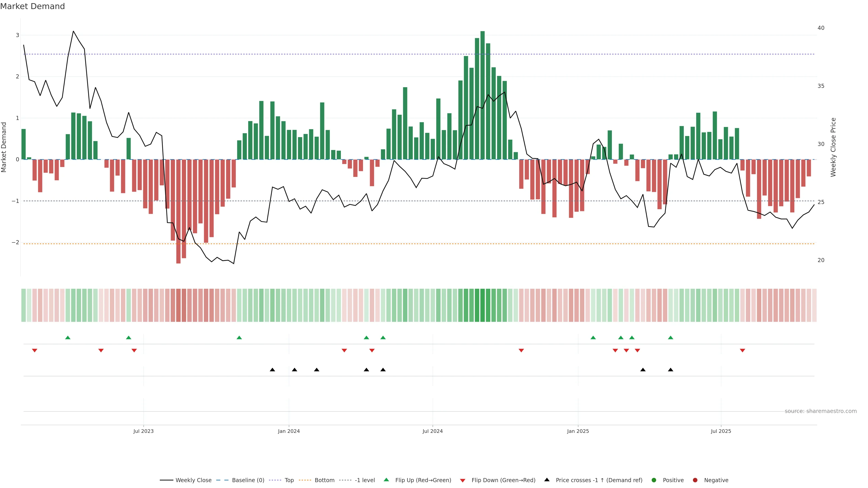The width and height of the screenshot is (868, 488).
Task: Click the black Price crosses -1 legend icon
Action: click(x=547, y=480)
